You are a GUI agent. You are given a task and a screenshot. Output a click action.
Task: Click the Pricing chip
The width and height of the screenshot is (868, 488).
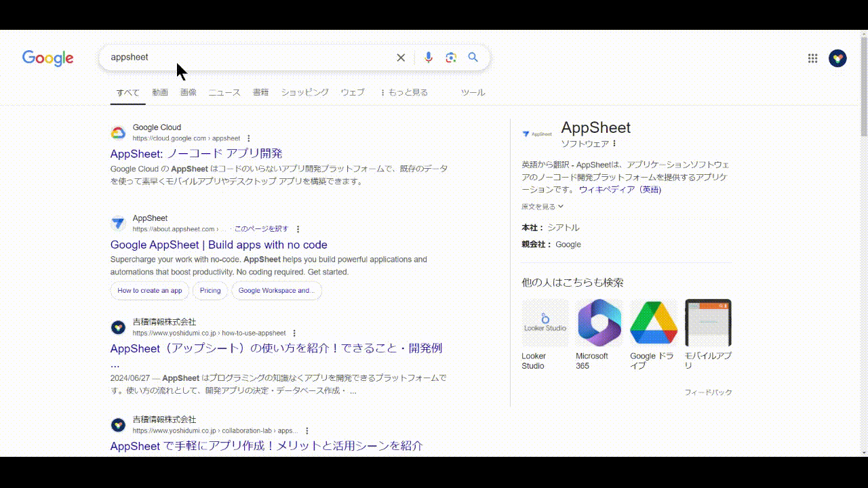point(210,291)
